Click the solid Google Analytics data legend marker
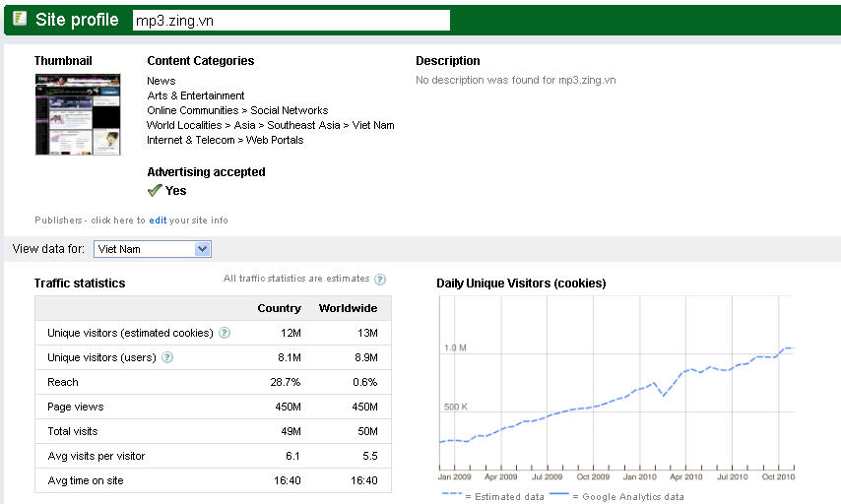The height and width of the screenshot is (504, 841). [x=558, y=495]
